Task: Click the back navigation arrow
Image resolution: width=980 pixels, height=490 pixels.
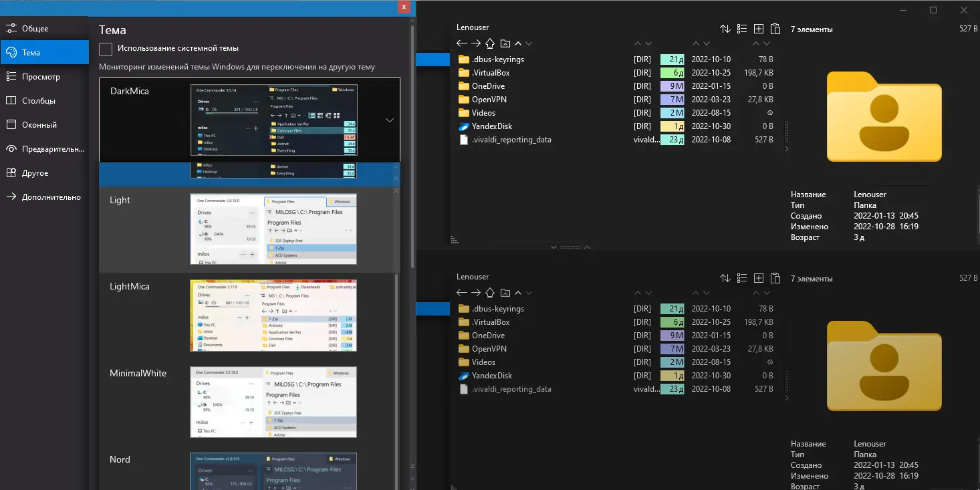Action: click(461, 43)
